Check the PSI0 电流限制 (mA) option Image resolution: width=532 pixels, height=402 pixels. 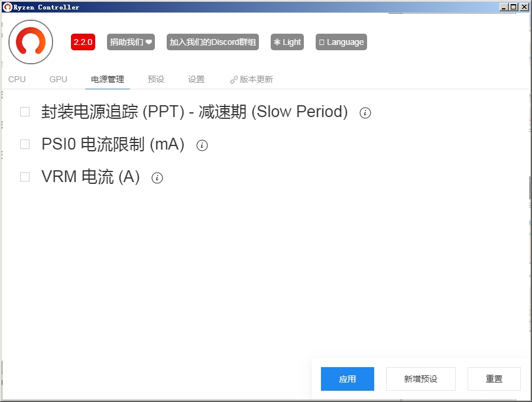click(x=24, y=144)
